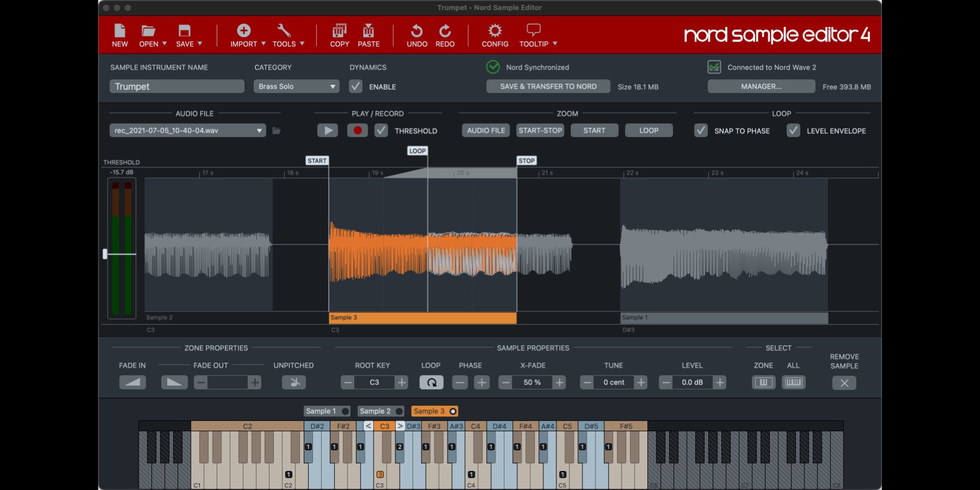The height and width of the screenshot is (490, 980).
Task: Remove sample with X button
Action: pyautogui.click(x=844, y=383)
